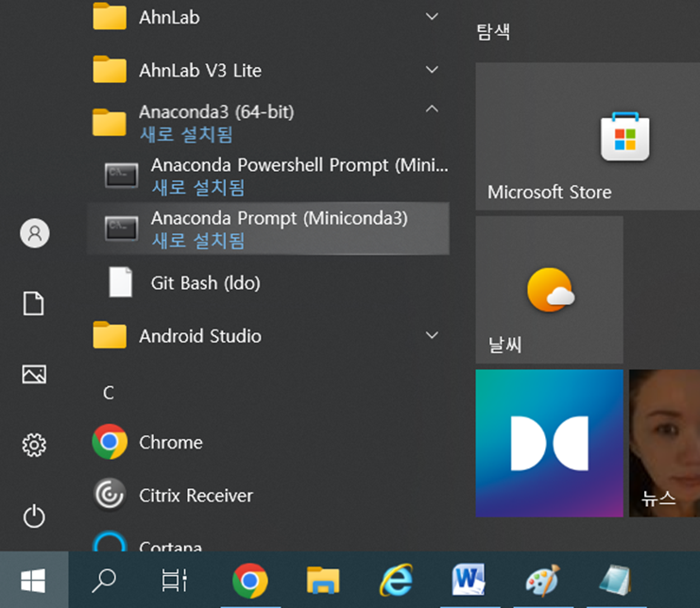Screen dimensions: 700x608
Task: Open Pictures from the Start sidebar
Action: coord(34,374)
